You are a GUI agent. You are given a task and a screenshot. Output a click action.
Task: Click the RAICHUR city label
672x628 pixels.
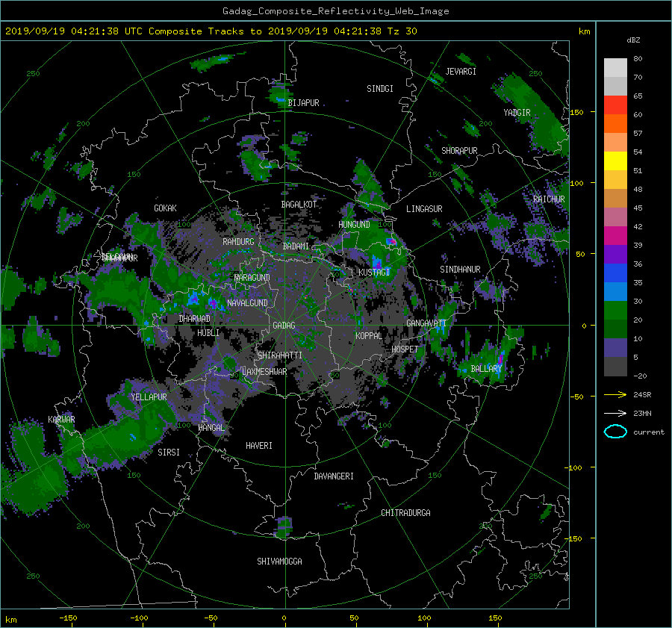pyautogui.click(x=549, y=199)
